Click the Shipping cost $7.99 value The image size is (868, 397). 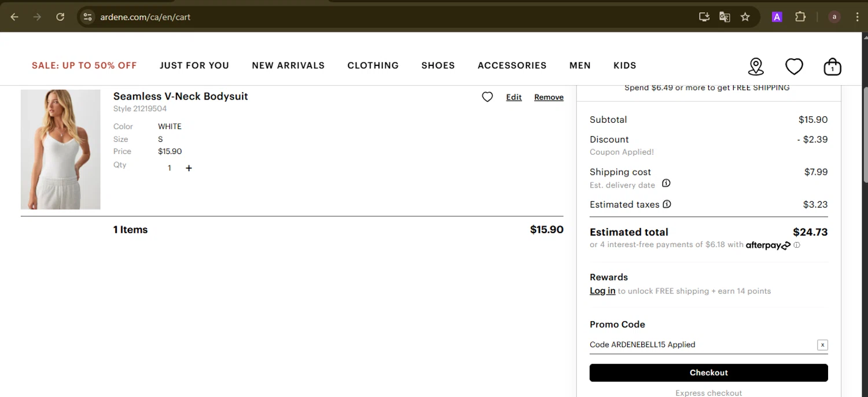click(816, 172)
